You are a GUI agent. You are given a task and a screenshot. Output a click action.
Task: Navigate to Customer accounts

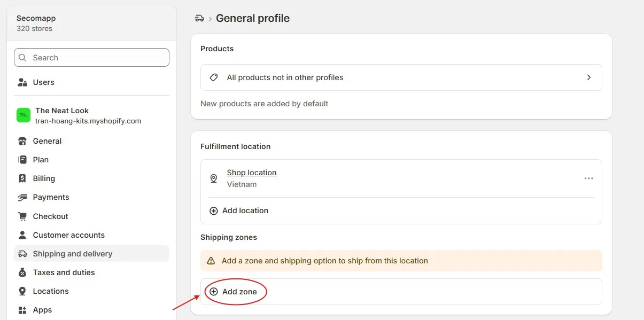coord(91,235)
